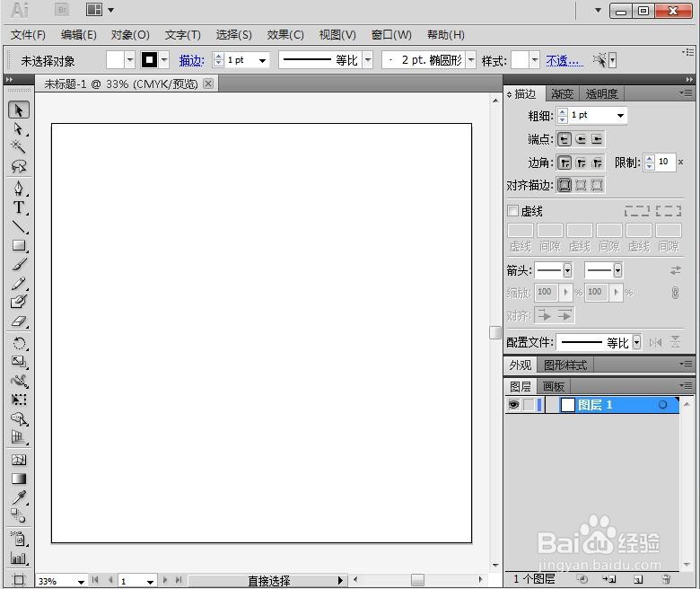700x589 pixels.
Task: Choose the round cap option for 端点
Action: pos(581,139)
